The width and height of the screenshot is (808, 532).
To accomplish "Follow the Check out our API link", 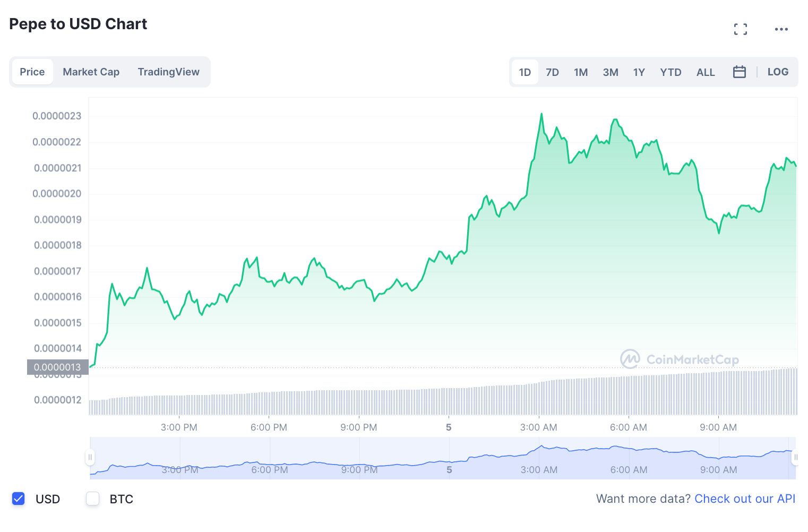I will click(745, 499).
